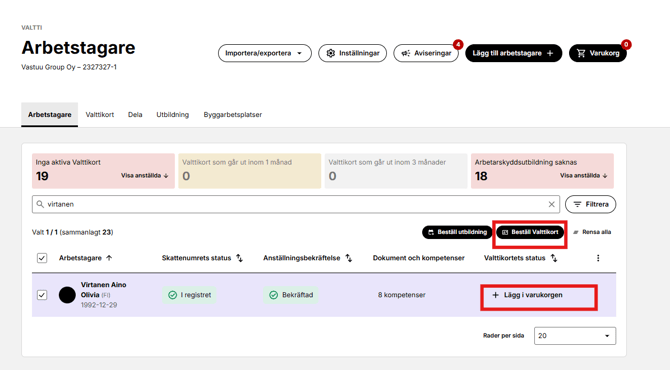Sort by Skattenumrets status arrows
Viewport: 670px width, 370px height.
239,258
